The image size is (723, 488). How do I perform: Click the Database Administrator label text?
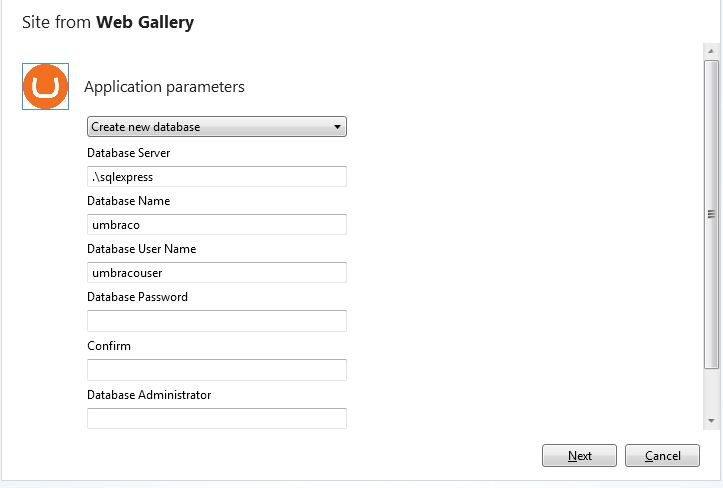(x=149, y=394)
